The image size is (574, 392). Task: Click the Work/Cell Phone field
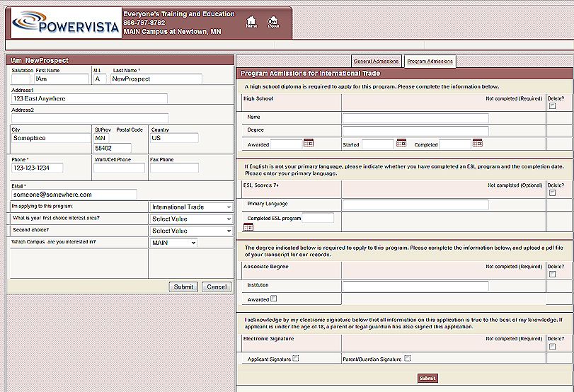click(120, 168)
